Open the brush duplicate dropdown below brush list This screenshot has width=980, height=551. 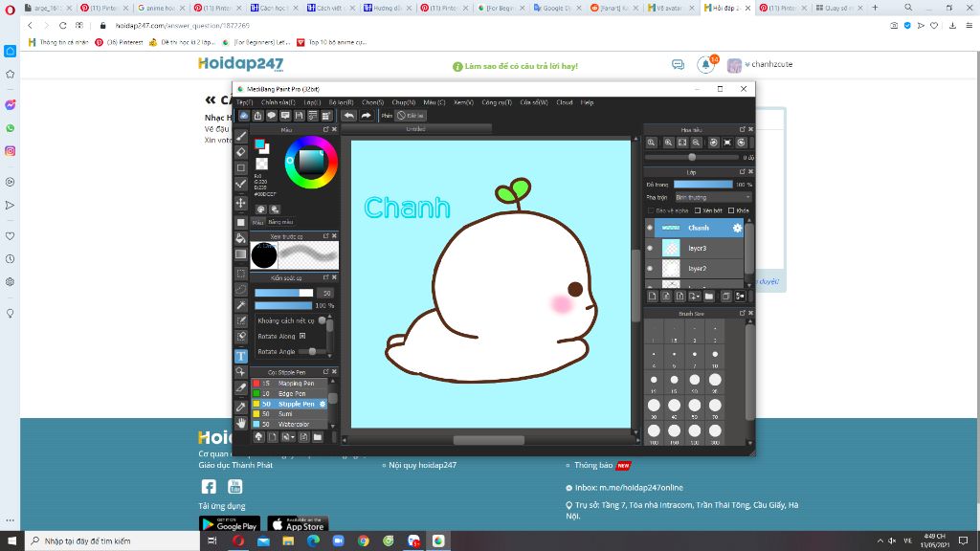(287, 437)
